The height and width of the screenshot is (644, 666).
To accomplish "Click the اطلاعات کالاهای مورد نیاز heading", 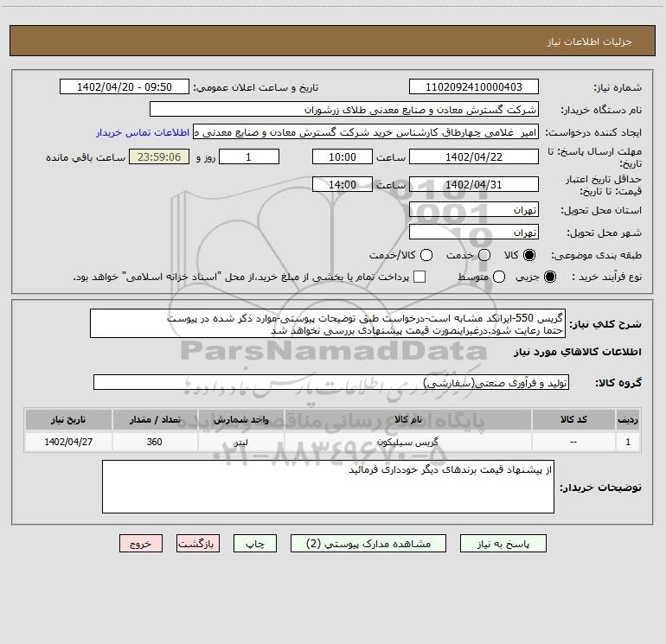I will 578,352.
